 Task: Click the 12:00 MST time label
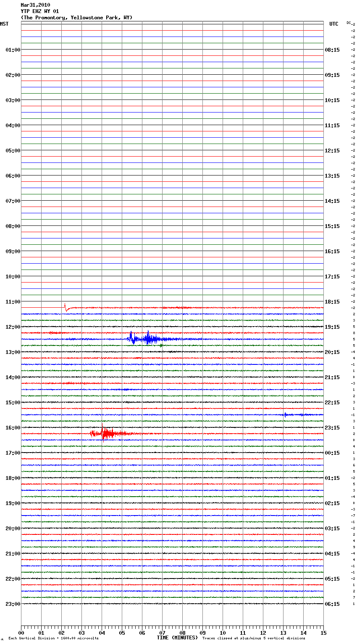pyautogui.click(x=13, y=327)
